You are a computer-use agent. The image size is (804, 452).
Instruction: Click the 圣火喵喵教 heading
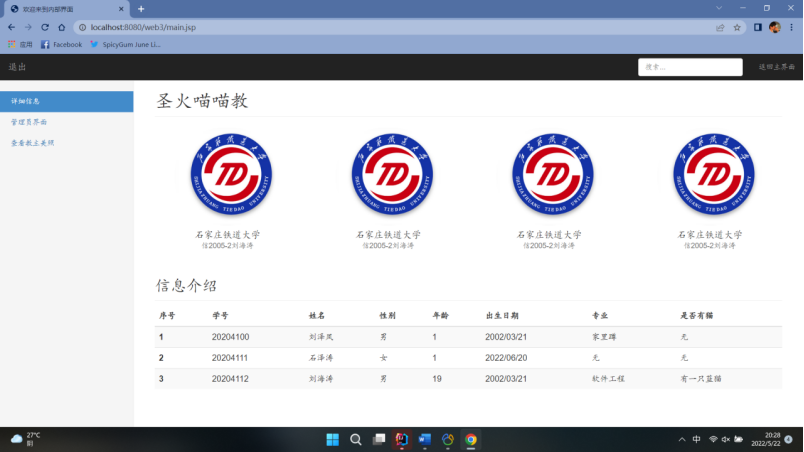(x=202, y=101)
